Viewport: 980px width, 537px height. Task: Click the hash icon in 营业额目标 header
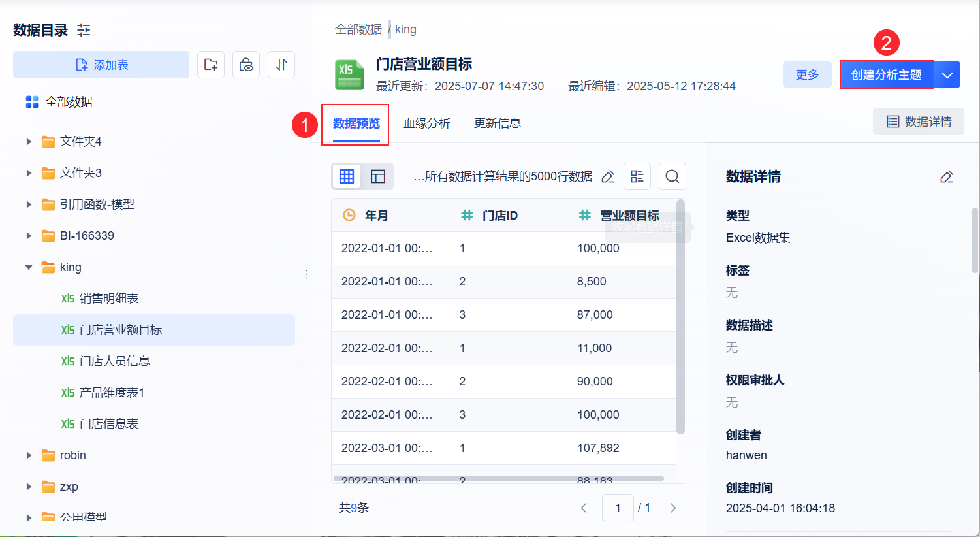(x=585, y=215)
